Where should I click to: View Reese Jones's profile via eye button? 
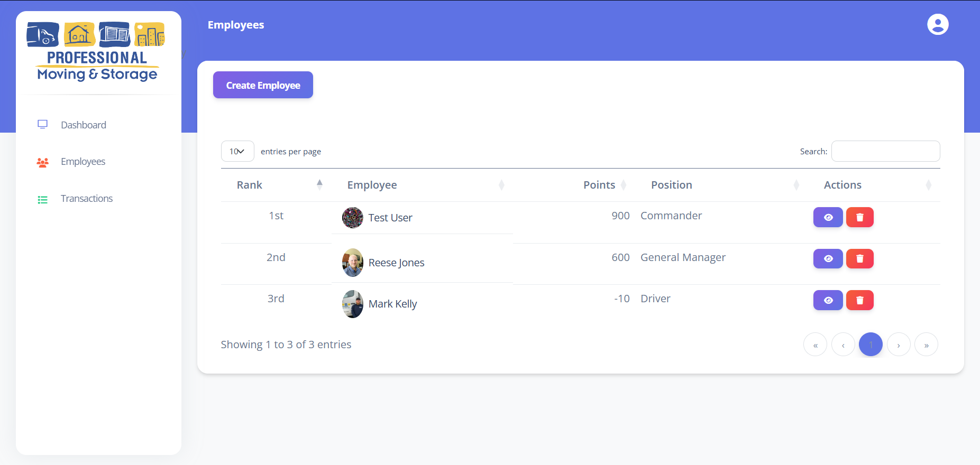tap(828, 258)
